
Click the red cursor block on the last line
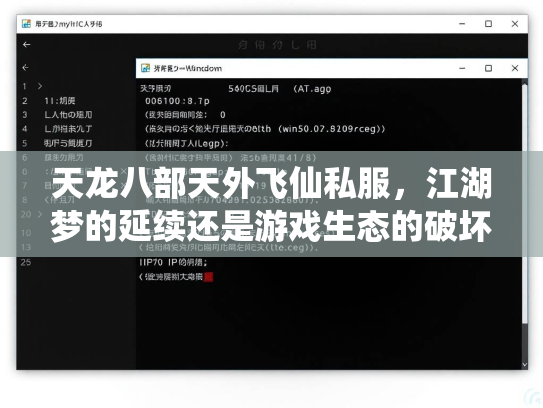coord(208,277)
